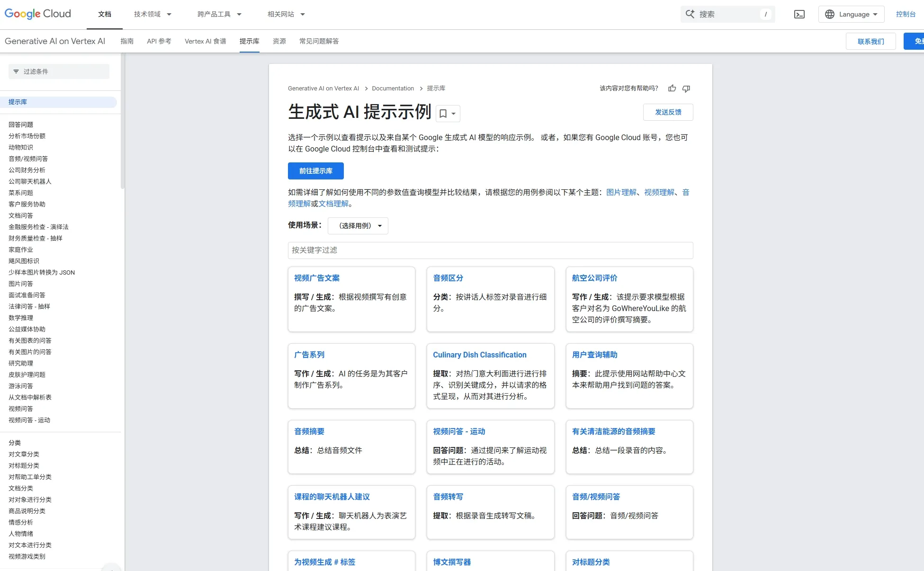Click the 图片理解 link

coord(621,192)
